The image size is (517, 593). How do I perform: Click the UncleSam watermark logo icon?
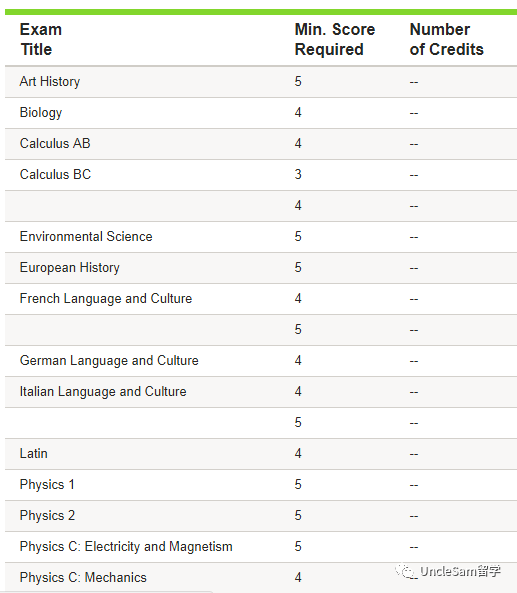point(406,571)
